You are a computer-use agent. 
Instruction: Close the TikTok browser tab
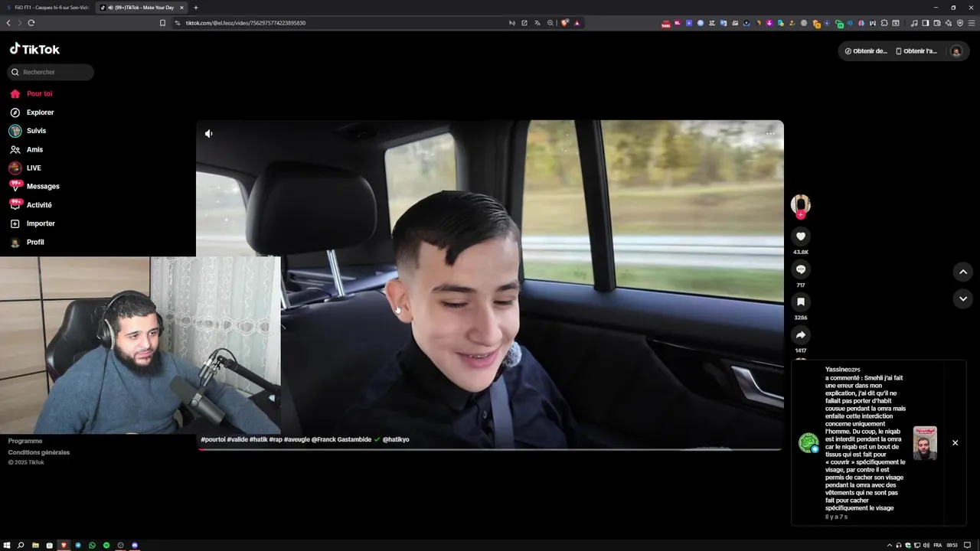pyautogui.click(x=181, y=8)
